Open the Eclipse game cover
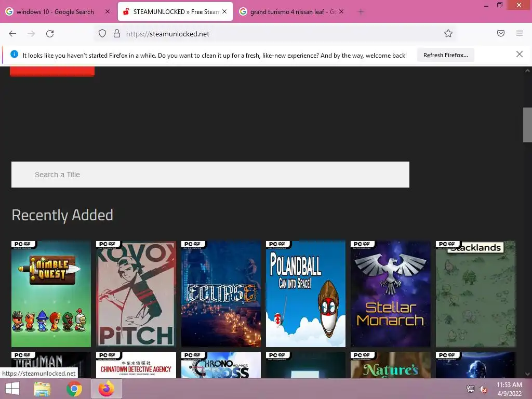532x399 pixels. [221, 294]
